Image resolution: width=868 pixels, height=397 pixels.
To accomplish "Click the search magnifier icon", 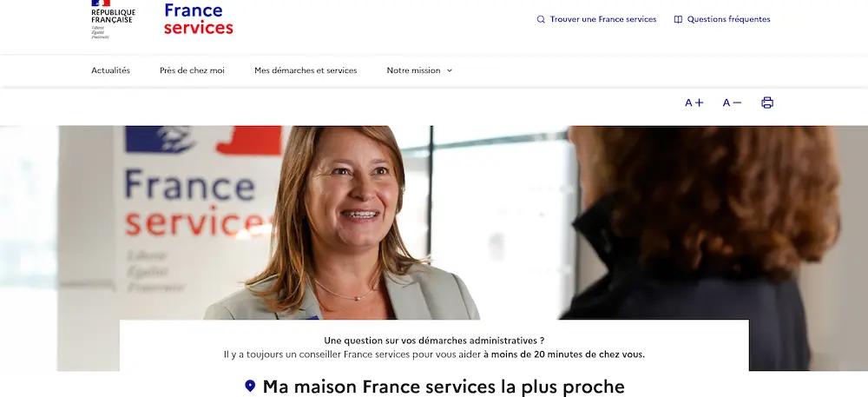I will (541, 19).
